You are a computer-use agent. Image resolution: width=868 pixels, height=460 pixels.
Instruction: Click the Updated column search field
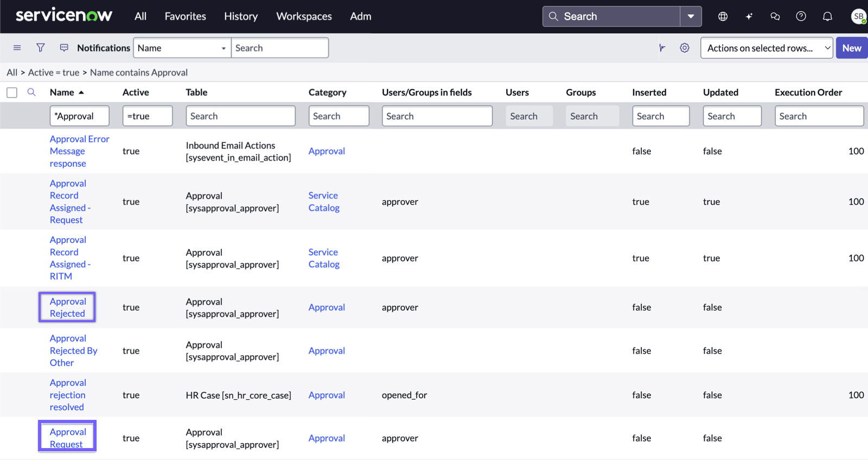[x=732, y=116]
